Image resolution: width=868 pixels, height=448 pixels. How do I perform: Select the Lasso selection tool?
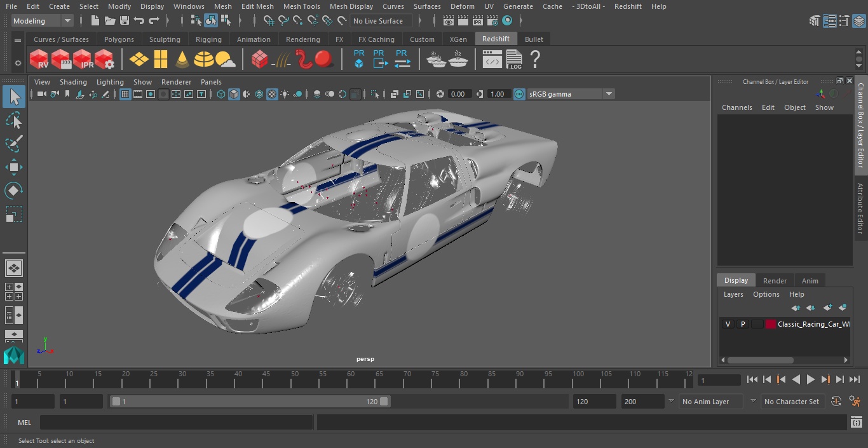click(13, 120)
